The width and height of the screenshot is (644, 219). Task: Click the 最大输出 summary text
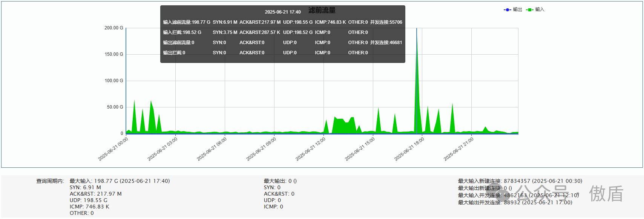(280, 181)
